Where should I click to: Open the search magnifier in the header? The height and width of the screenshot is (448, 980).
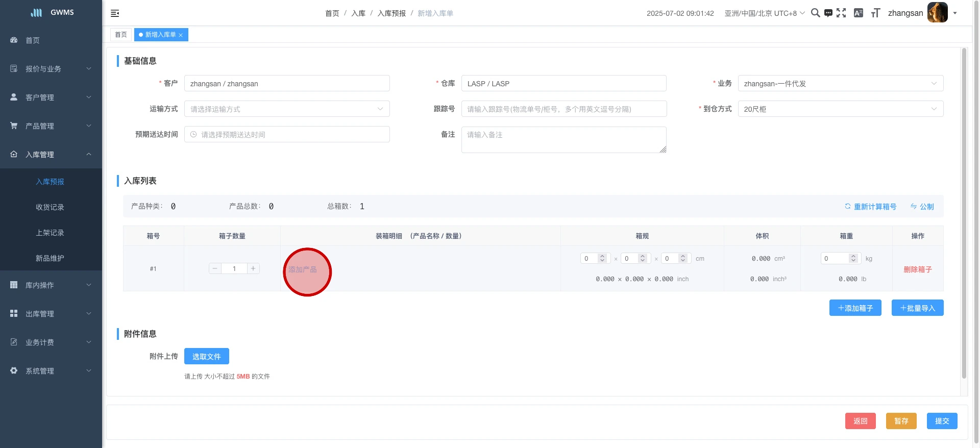(x=815, y=13)
